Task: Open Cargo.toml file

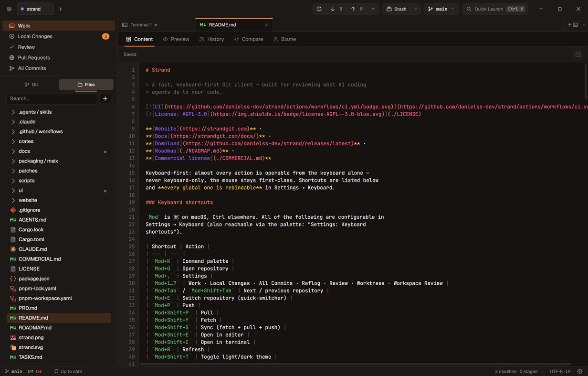Action: click(x=59, y=239)
